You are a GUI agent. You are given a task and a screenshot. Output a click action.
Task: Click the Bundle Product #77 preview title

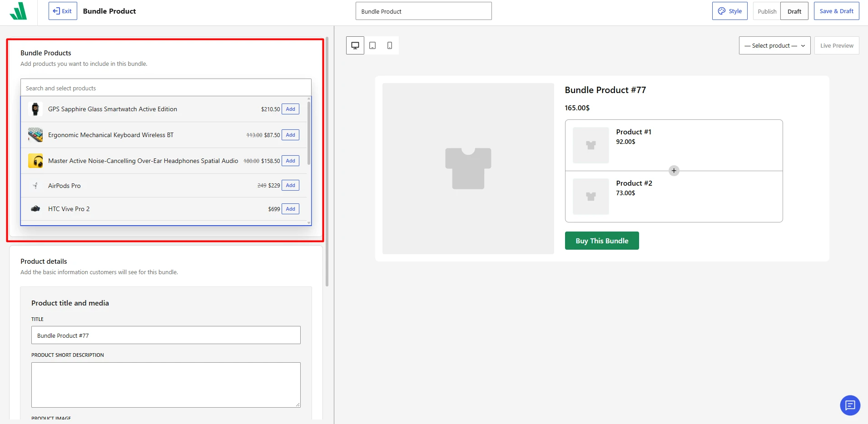click(605, 90)
